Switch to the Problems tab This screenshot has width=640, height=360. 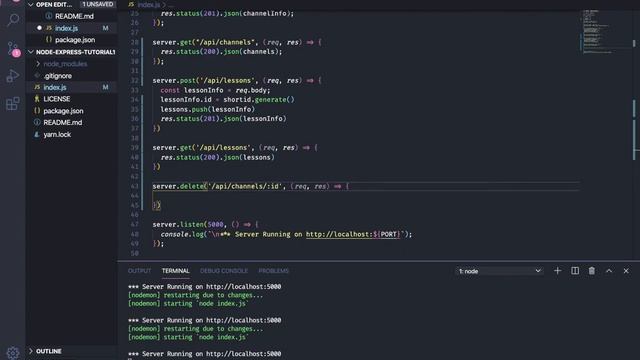click(273, 271)
